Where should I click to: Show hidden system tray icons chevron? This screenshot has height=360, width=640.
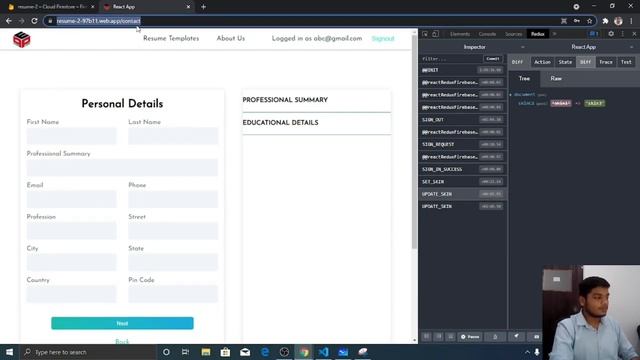(527, 352)
